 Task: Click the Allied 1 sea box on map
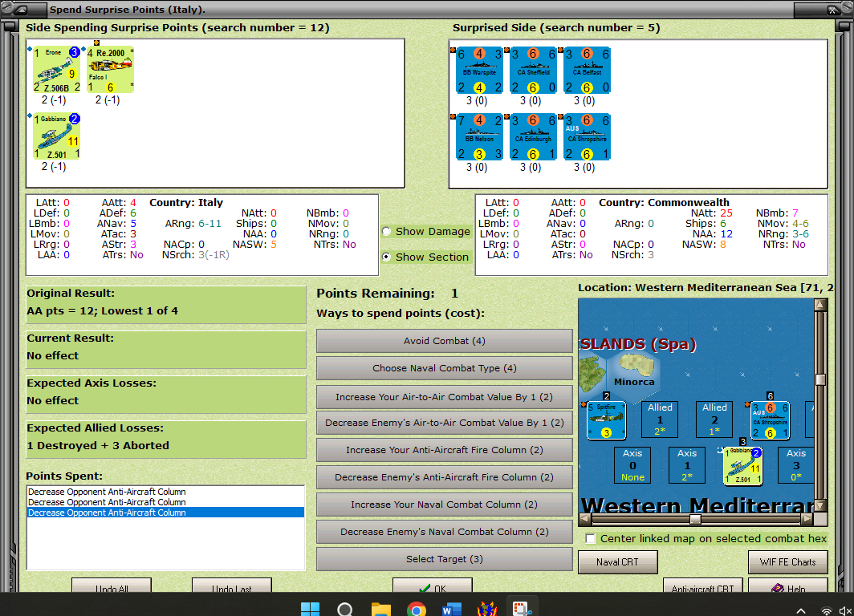[660, 419]
